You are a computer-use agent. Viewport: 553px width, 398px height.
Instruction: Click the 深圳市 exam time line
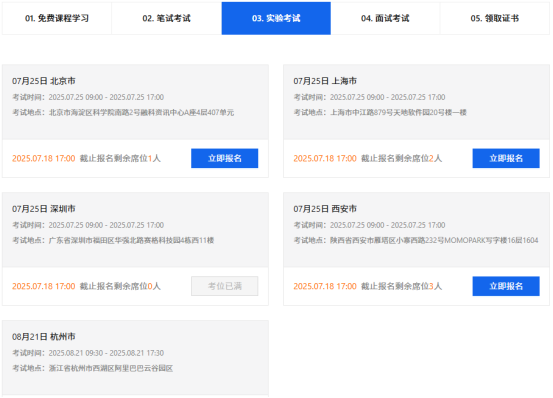coord(88,225)
